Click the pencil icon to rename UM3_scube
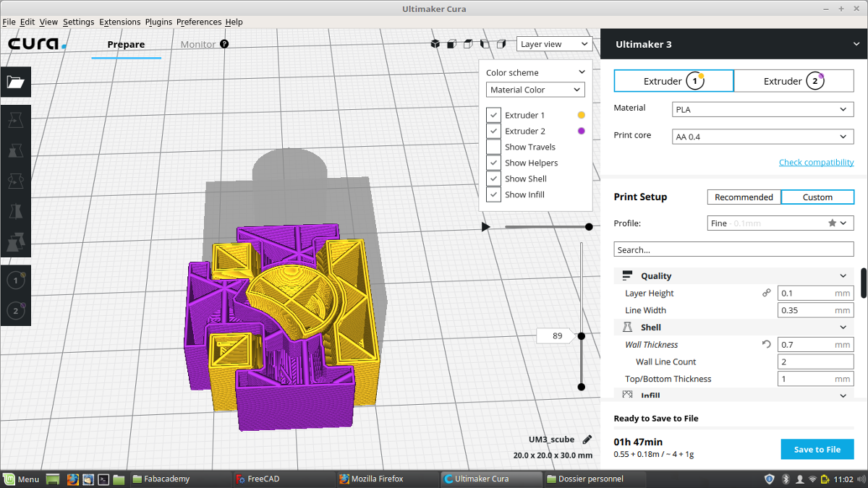Image resolution: width=868 pixels, height=488 pixels. pos(587,439)
